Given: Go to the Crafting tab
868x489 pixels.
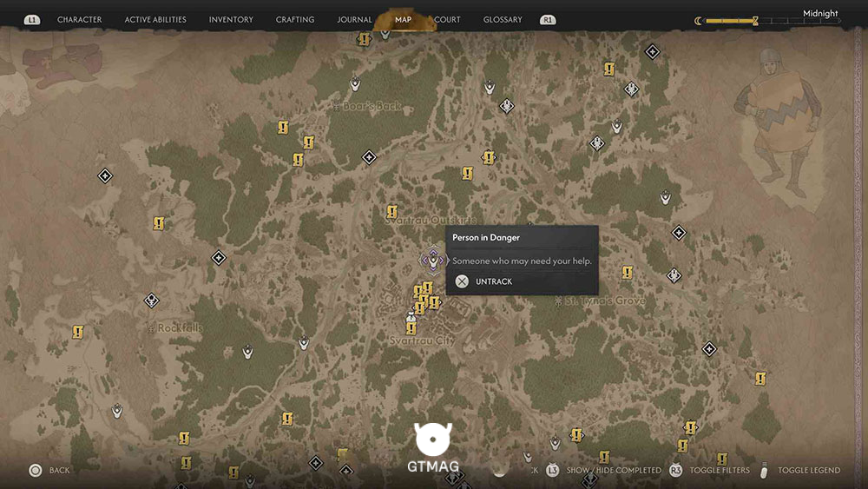Looking at the screenshot, I should click(295, 19).
